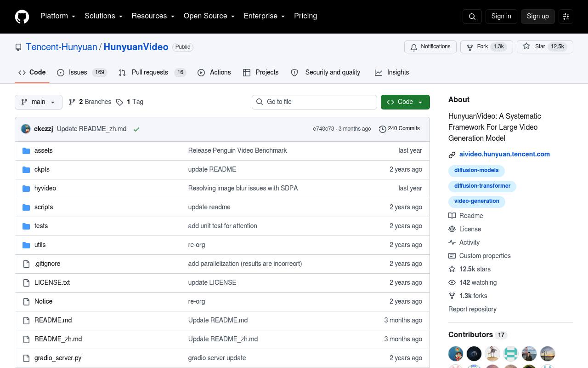Click the tag icon next to Tag
This screenshot has width=588, height=368.
pos(119,102)
